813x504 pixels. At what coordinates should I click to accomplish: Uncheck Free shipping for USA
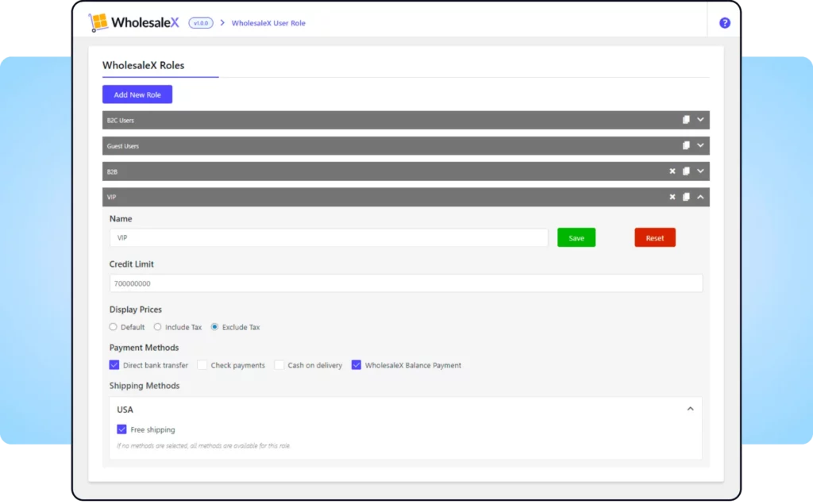click(121, 429)
